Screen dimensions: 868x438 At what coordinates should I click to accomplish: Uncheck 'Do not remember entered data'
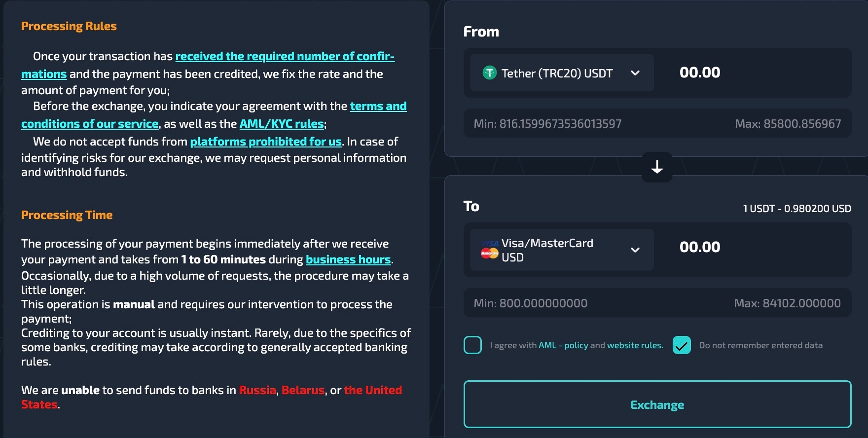[x=682, y=345]
